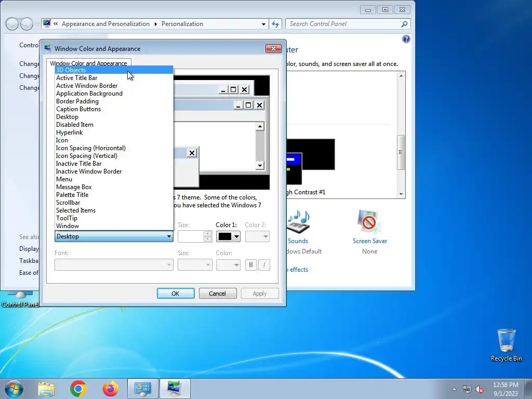Screen dimensions: 532x399
Task: Open Google Chrome from the taskbar
Action: (78, 389)
